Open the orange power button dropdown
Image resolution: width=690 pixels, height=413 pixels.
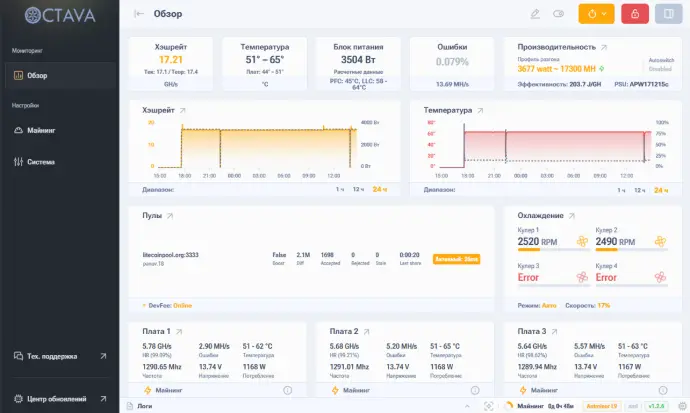[596, 14]
